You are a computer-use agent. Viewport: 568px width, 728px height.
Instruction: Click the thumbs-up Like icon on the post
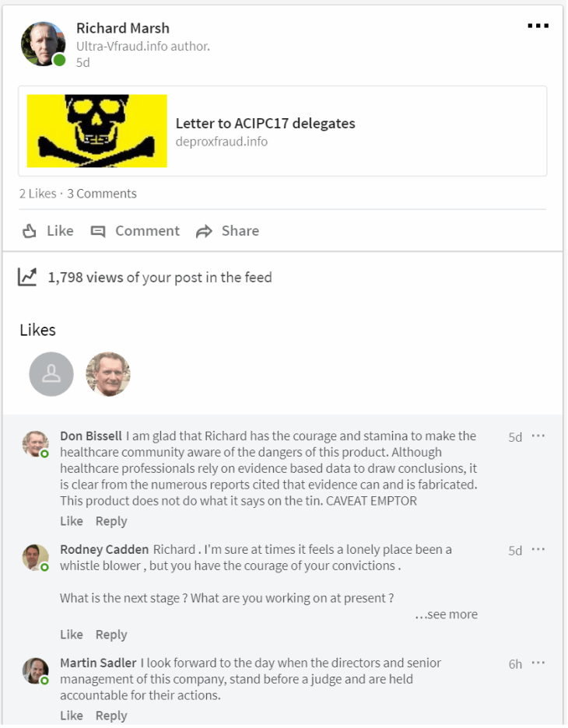point(30,231)
